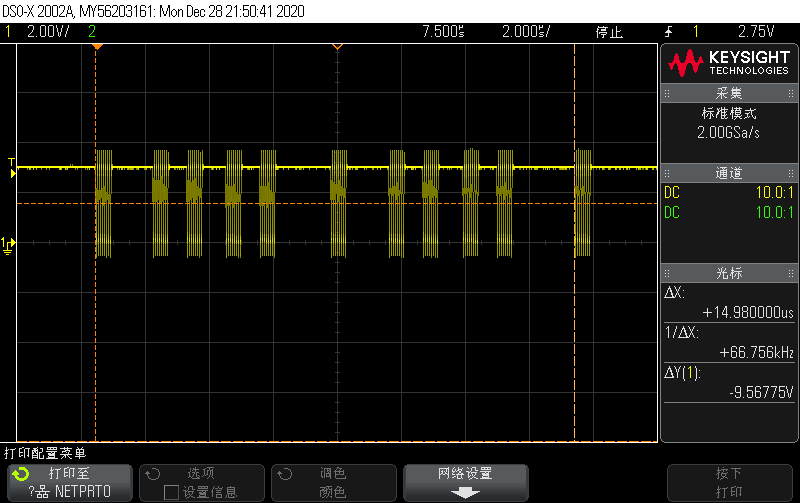Select the 通道 panel header
800x503 pixels.
pyautogui.click(x=729, y=173)
